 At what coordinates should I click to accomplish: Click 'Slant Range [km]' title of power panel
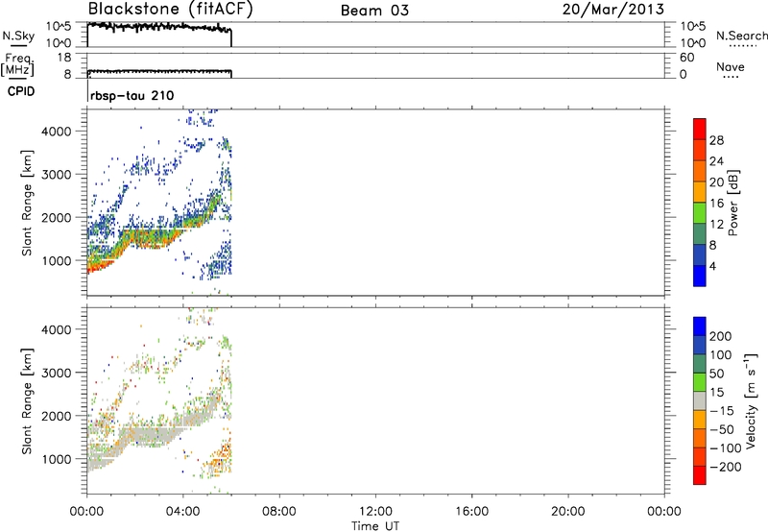coord(27,204)
